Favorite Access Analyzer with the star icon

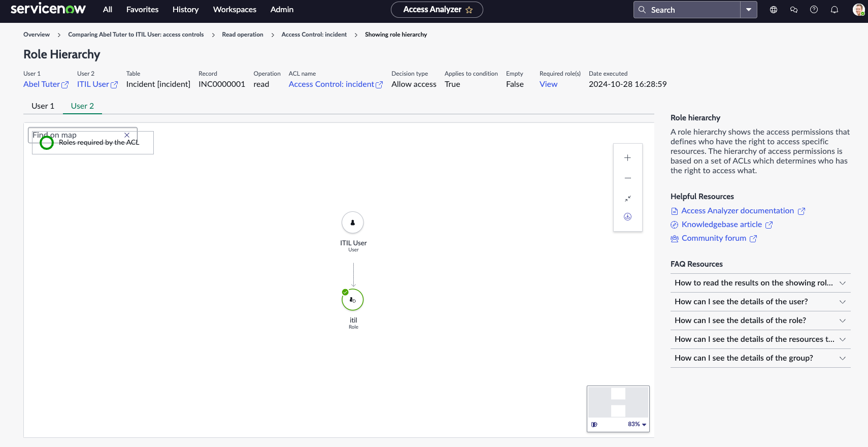469,10
